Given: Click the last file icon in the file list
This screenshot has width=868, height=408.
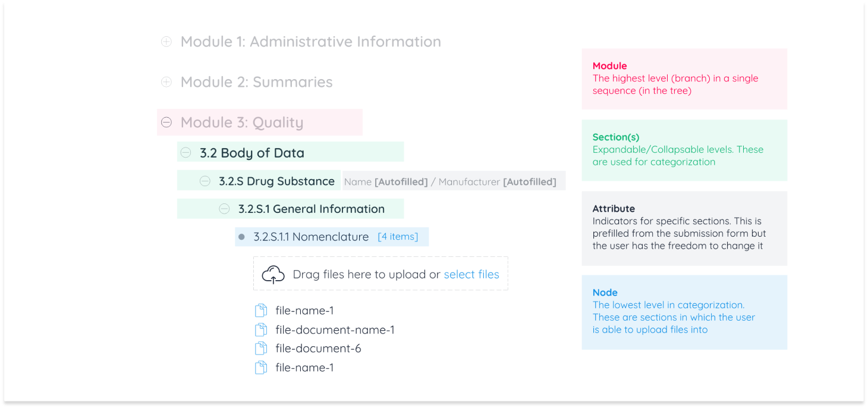Looking at the screenshot, I should [x=261, y=368].
